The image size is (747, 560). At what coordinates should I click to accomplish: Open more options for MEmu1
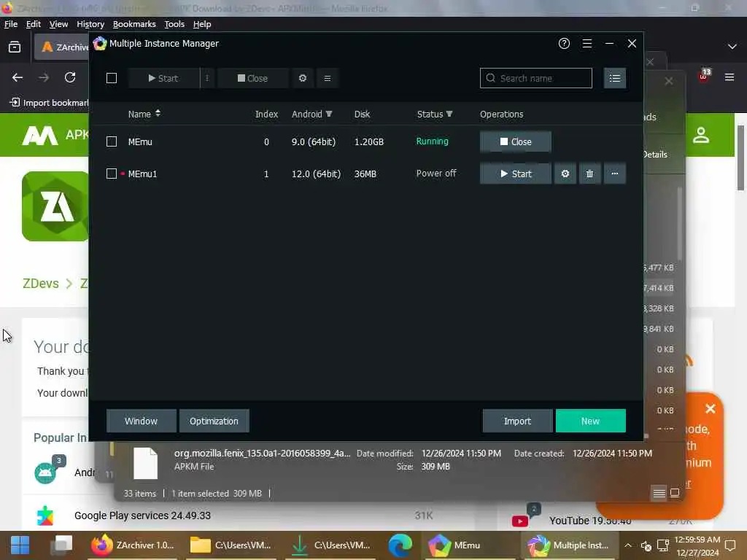click(x=614, y=174)
